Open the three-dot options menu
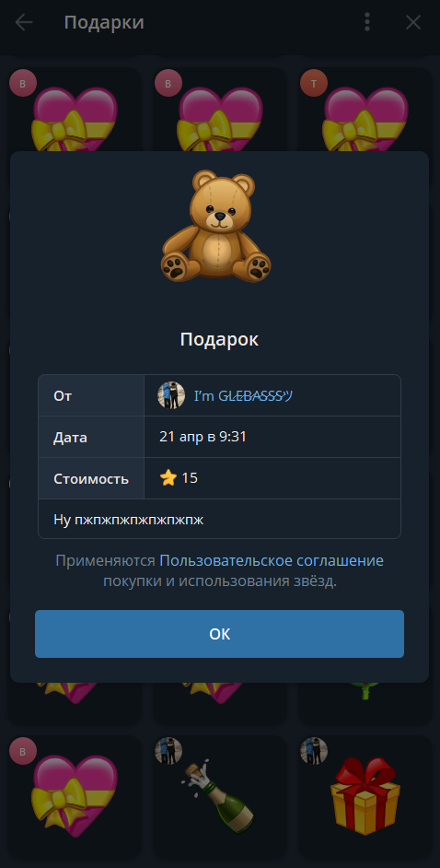Viewport: 440px width, 868px height. [367, 22]
